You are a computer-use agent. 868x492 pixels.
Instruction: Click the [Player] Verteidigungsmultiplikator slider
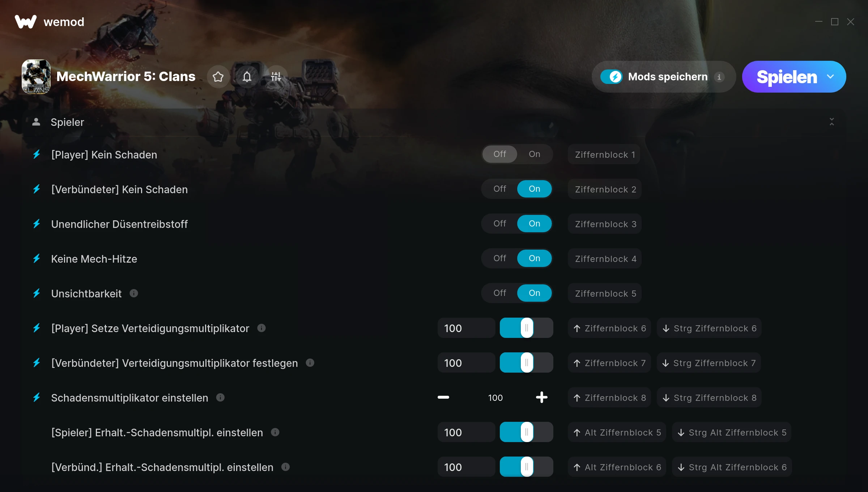click(527, 328)
